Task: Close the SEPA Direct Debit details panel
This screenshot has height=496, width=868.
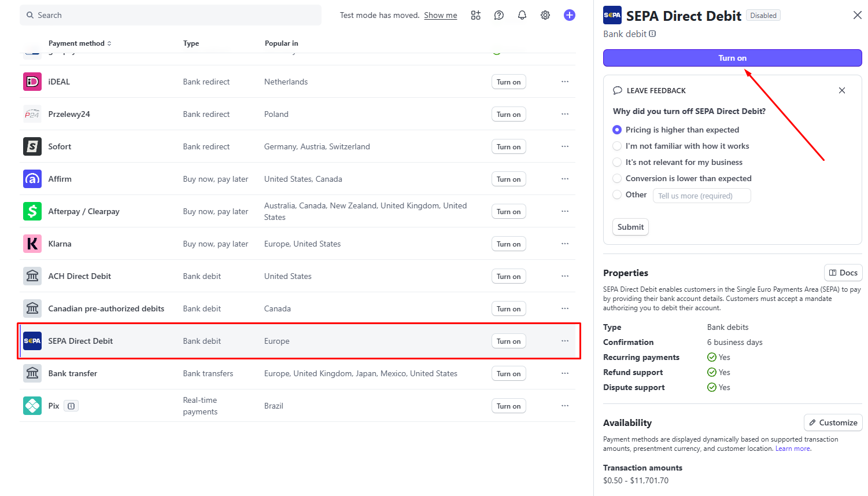Action: tap(858, 15)
